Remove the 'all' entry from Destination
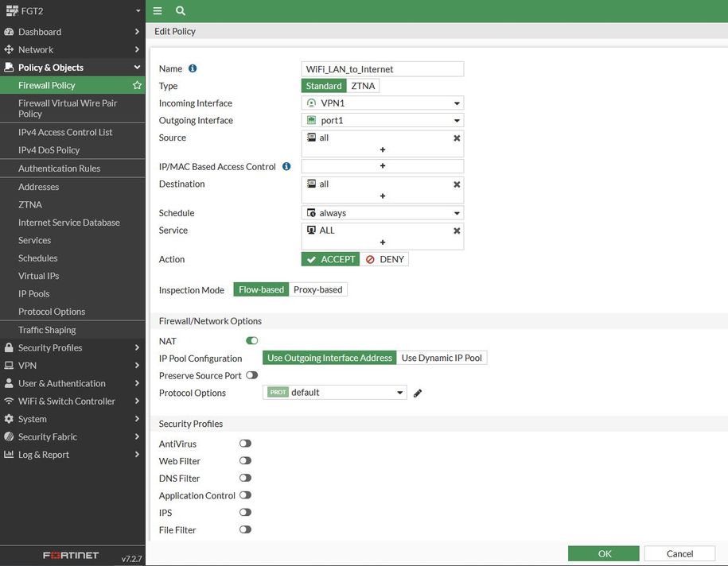This screenshot has width=728, height=566. click(x=457, y=184)
